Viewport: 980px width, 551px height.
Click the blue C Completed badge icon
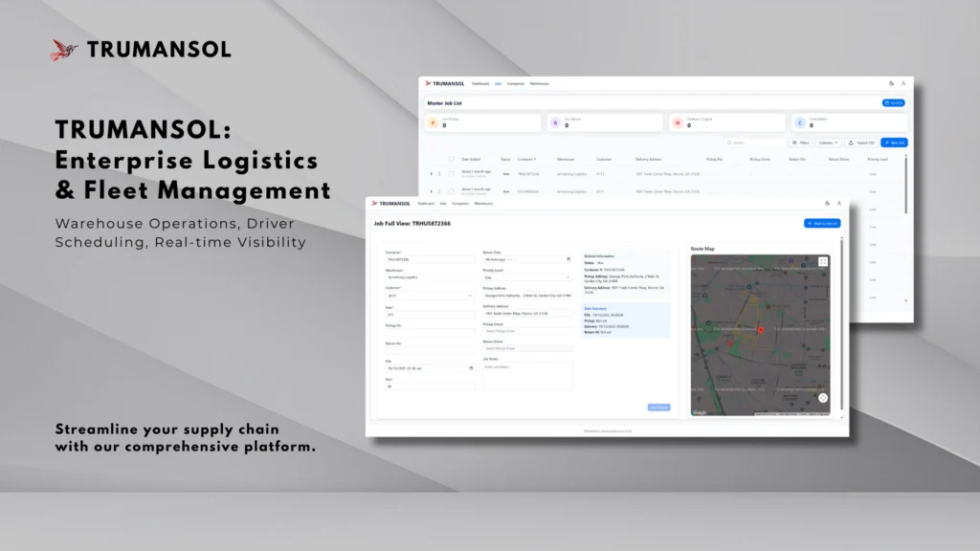800,123
